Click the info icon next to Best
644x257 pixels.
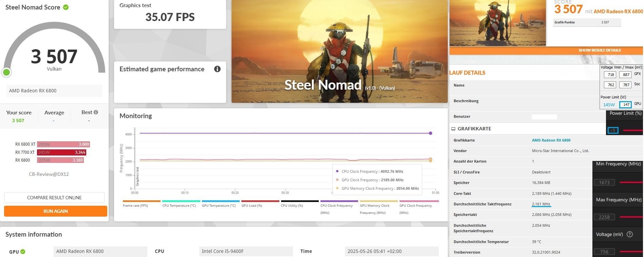[x=96, y=112]
